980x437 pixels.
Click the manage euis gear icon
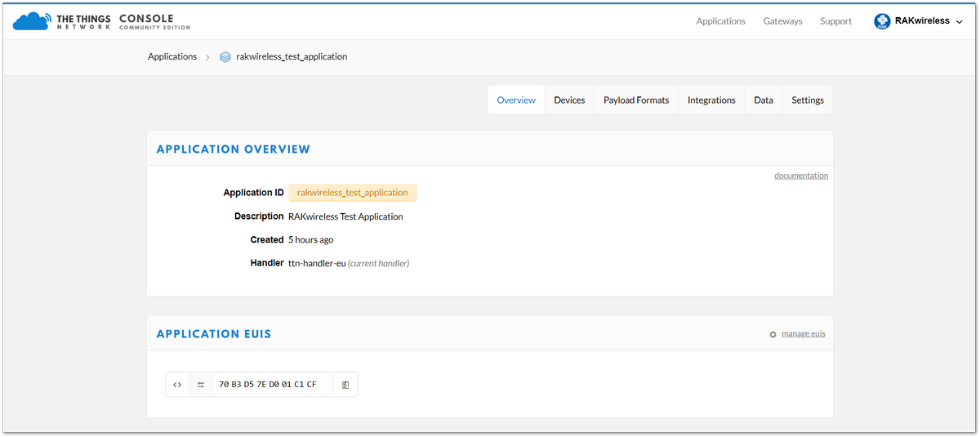pyautogui.click(x=773, y=334)
